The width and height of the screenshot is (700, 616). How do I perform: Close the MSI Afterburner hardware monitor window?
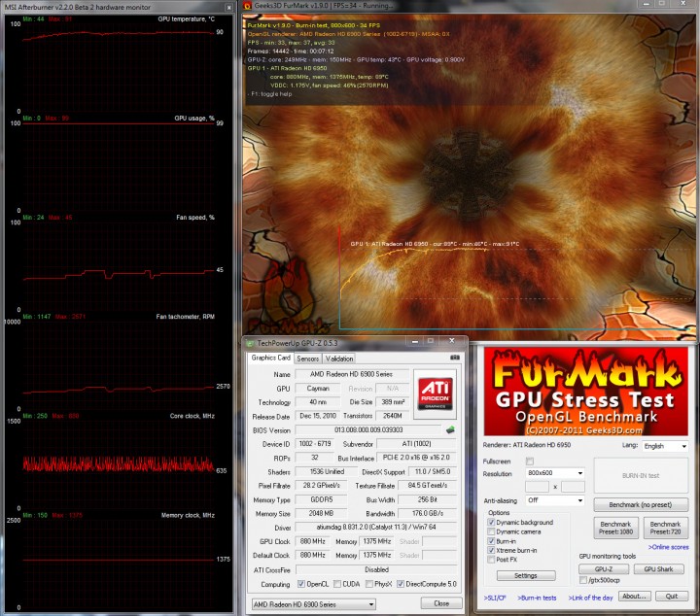pyautogui.click(x=228, y=7)
